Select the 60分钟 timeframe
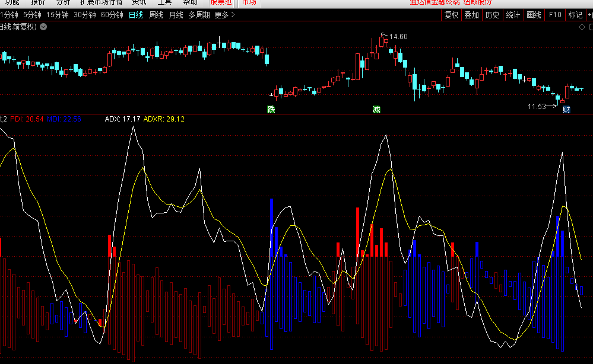This screenshot has height=364, width=593. tap(112, 15)
